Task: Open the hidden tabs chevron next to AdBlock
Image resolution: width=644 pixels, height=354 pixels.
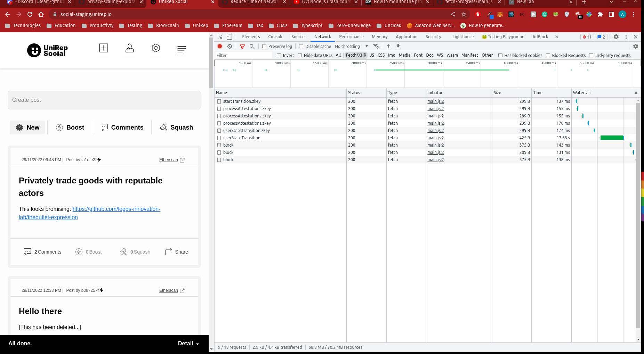Action: pyautogui.click(x=557, y=36)
